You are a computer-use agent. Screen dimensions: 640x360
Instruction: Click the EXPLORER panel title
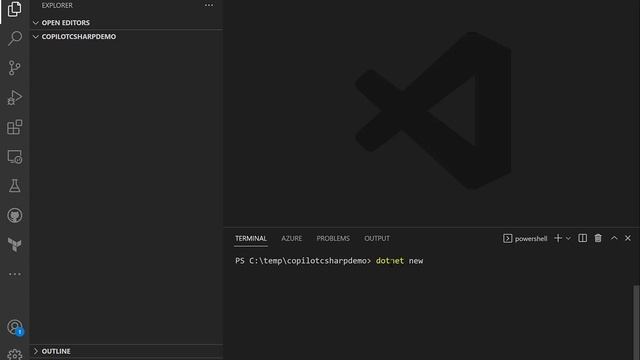[57, 5]
